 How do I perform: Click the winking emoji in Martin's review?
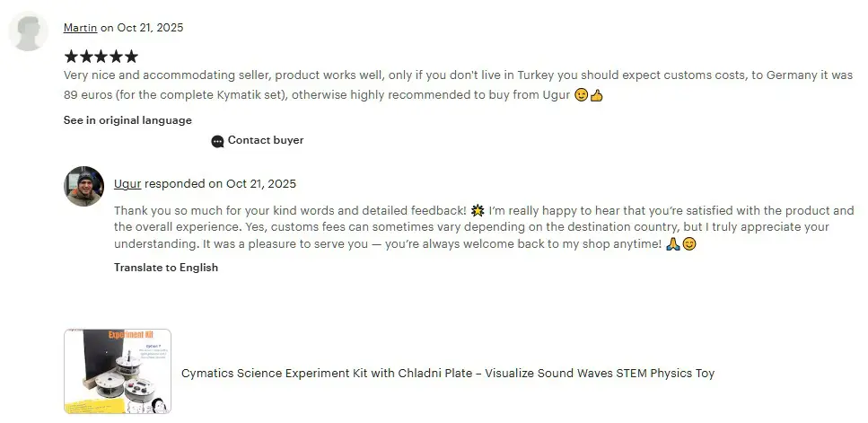[x=581, y=95]
